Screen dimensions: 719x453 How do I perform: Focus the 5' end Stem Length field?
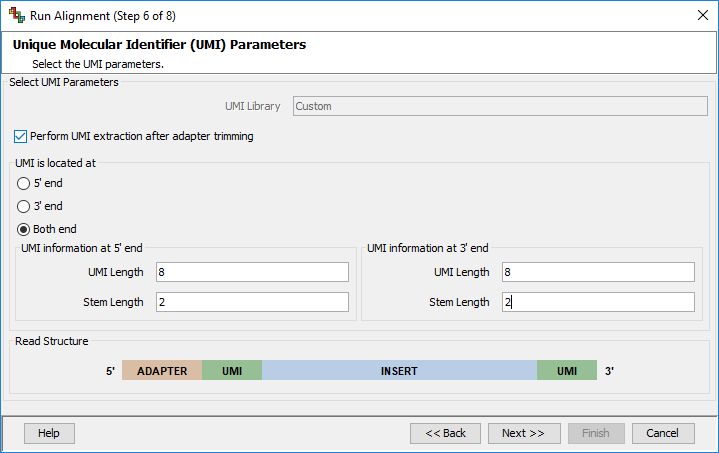click(x=252, y=302)
